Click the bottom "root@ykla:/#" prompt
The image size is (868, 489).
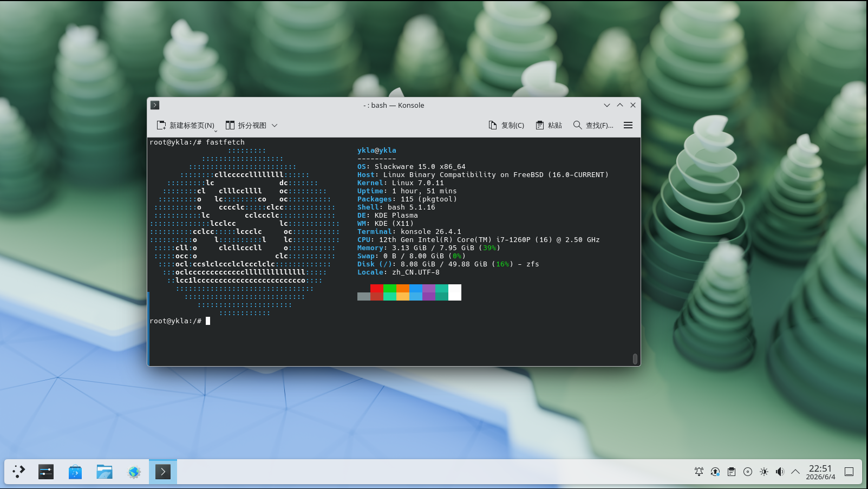[175, 321]
